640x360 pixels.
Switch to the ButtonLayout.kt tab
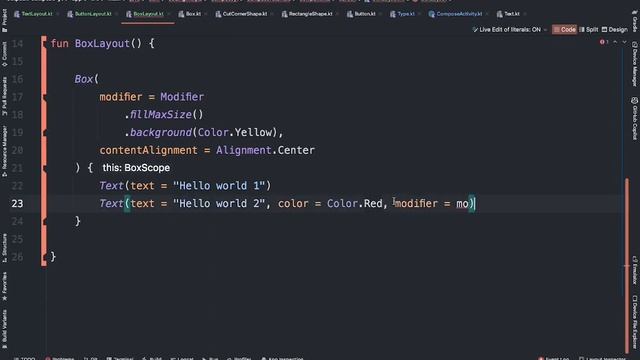93,14
